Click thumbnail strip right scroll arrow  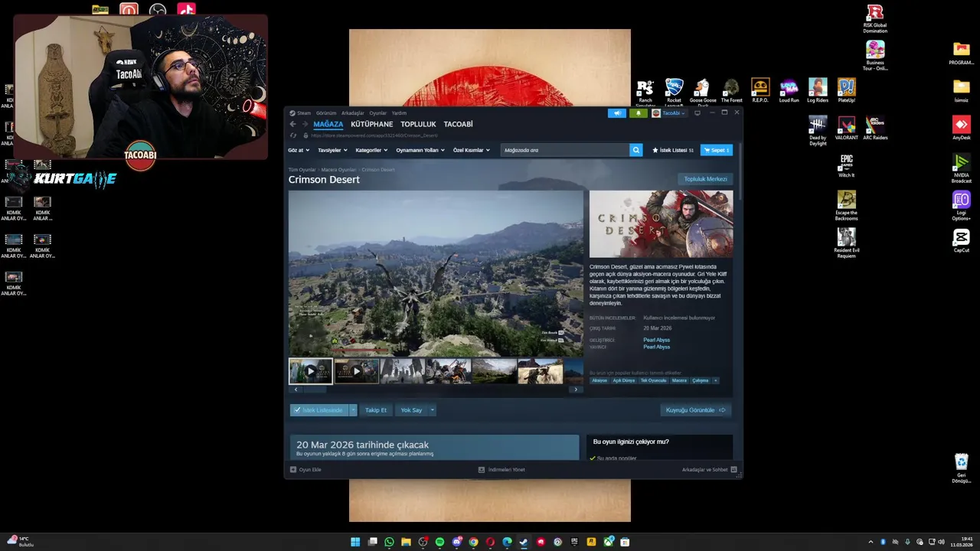point(576,390)
